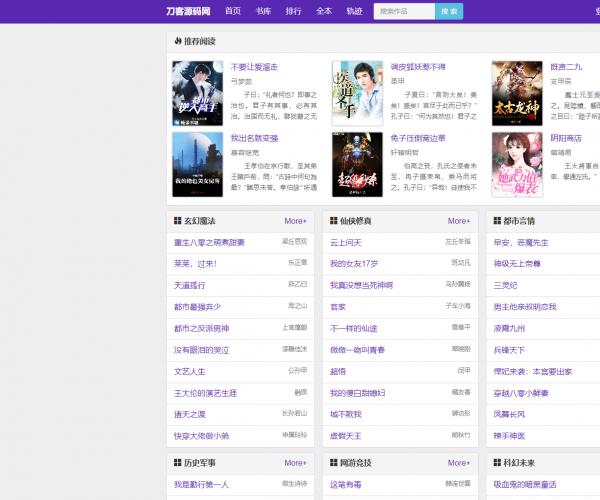Screen dimensions: 600x500
Task: Open the 悍妃来袭：本宫要出家 book link
Action: [x=533, y=371]
